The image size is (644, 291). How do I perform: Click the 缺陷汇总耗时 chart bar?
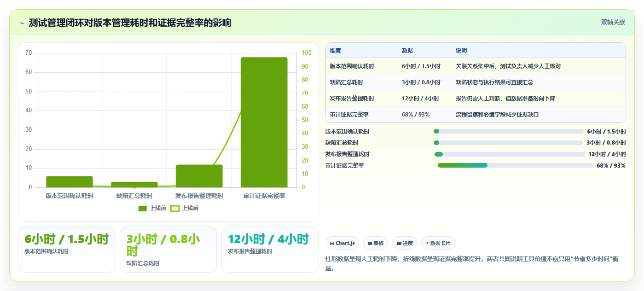134,185
